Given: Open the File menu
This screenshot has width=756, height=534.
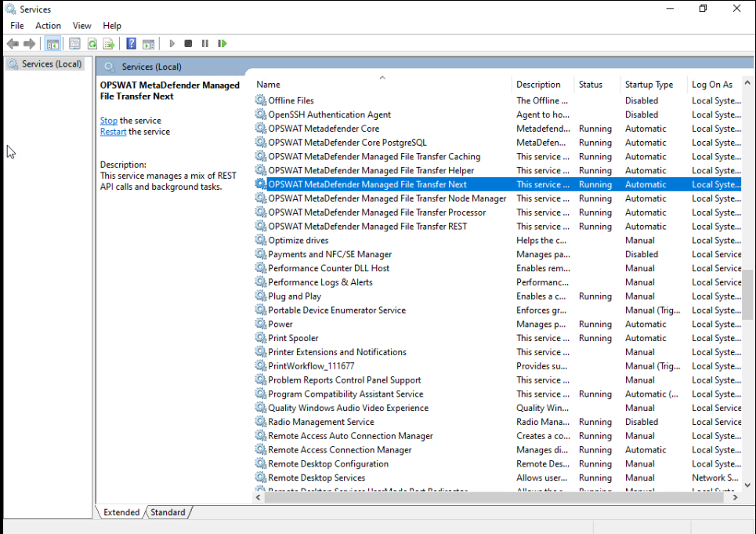Looking at the screenshot, I should click(17, 26).
